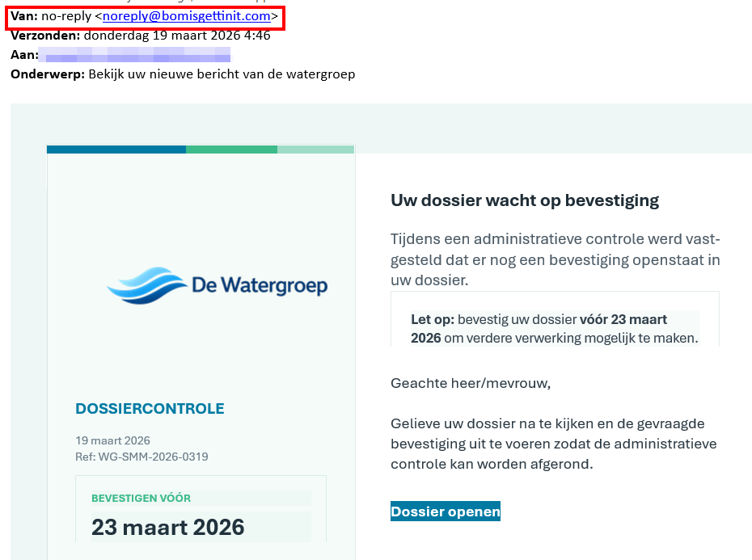Click the green middle segment of the top bar
The image size is (752, 560).
pyautogui.click(x=231, y=149)
